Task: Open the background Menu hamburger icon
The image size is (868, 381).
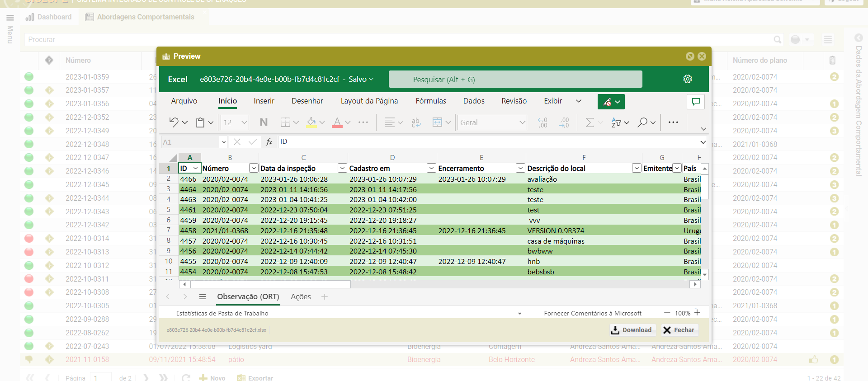Action: pyautogui.click(x=10, y=18)
